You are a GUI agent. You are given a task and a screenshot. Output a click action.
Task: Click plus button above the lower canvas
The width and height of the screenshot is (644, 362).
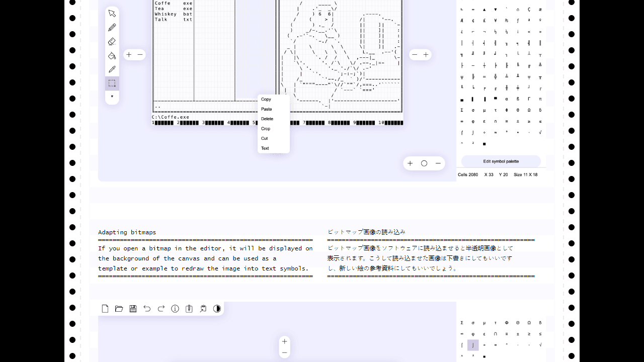[x=284, y=341]
